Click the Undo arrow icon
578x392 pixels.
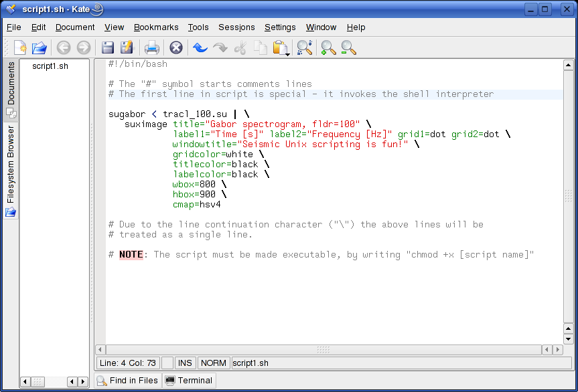click(200, 47)
